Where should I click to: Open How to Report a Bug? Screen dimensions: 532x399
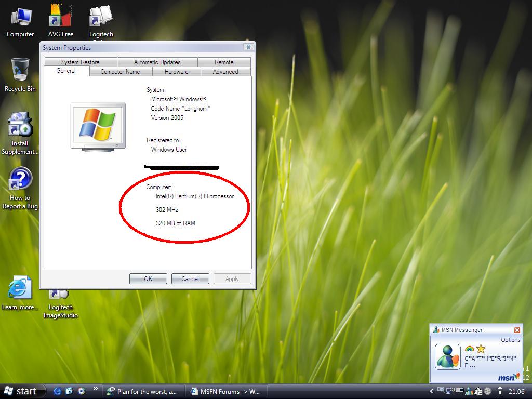click(20, 189)
